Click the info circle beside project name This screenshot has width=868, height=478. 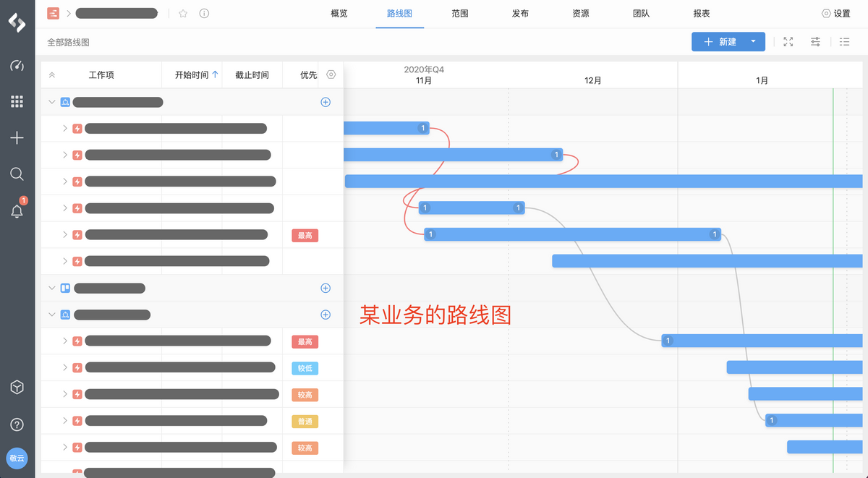tap(204, 12)
